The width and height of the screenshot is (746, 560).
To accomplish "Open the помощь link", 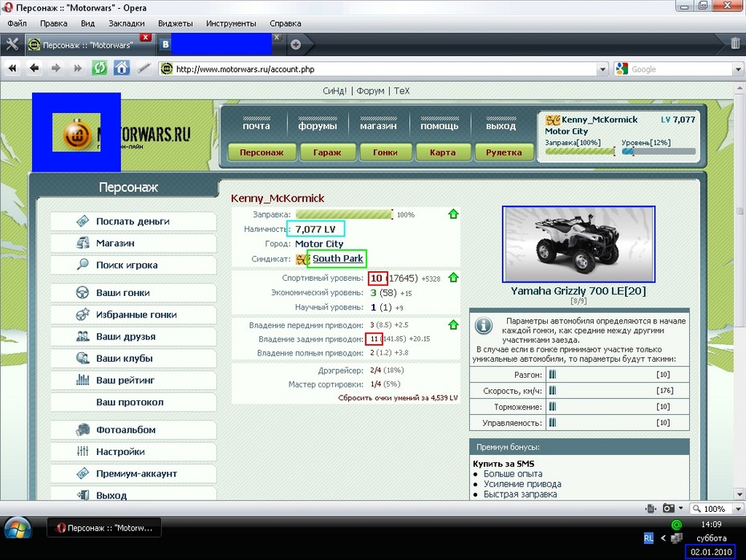I will coord(439,126).
